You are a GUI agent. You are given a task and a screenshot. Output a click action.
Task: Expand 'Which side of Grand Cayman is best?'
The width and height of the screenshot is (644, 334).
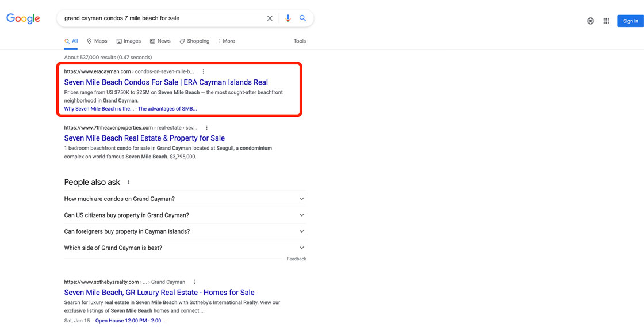[185, 248]
